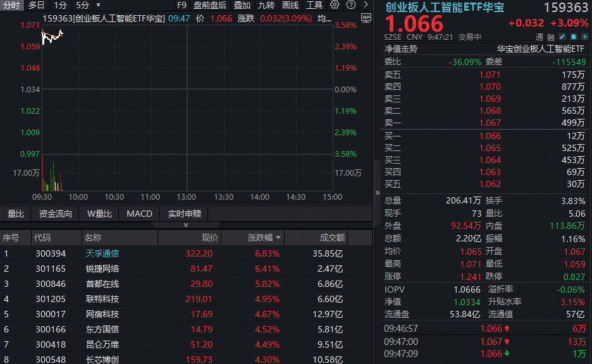This screenshot has height=364, width=592.
Task: Open the 叠加 overlay tool
Action: pyautogui.click(x=242, y=5)
